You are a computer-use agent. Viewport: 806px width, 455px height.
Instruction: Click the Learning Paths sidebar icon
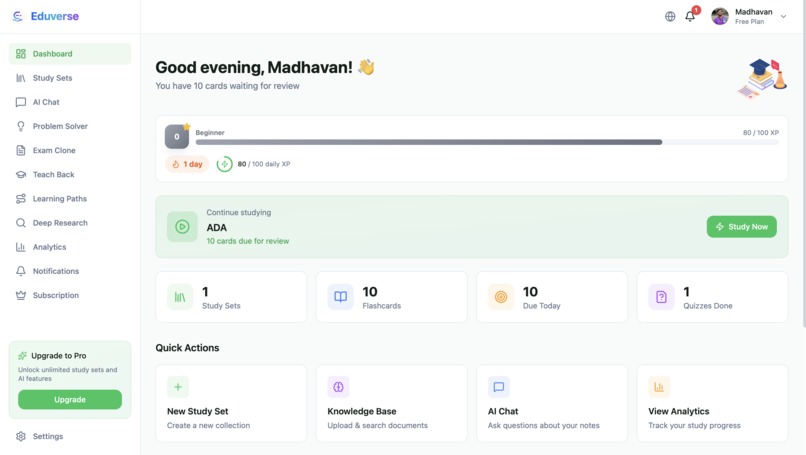pos(21,198)
